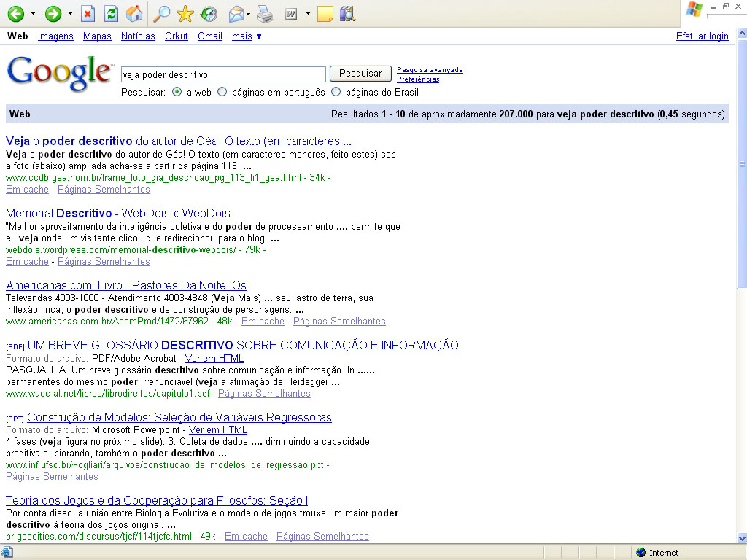Image resolution: width=747 pixels, height=560 pixels.
Task: Open the 'mais' dropdown in Google navigation
Action: coord(247,36)
